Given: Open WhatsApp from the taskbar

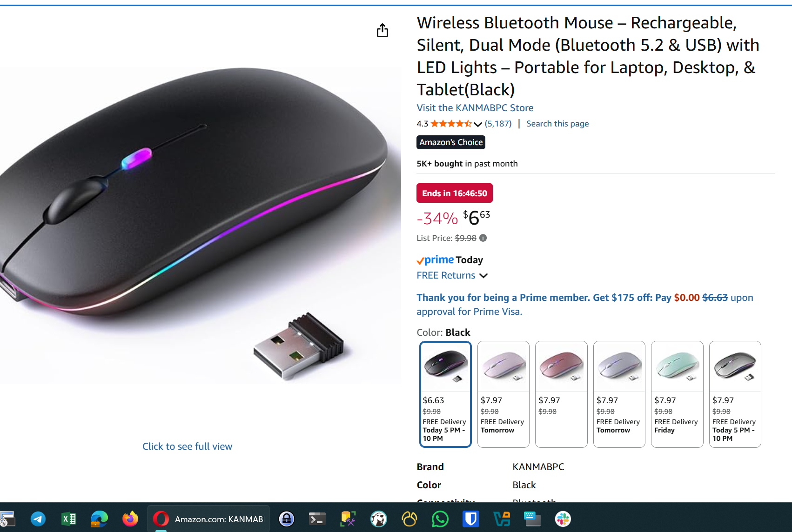Looking at the screenshot, I should point(440,519).
